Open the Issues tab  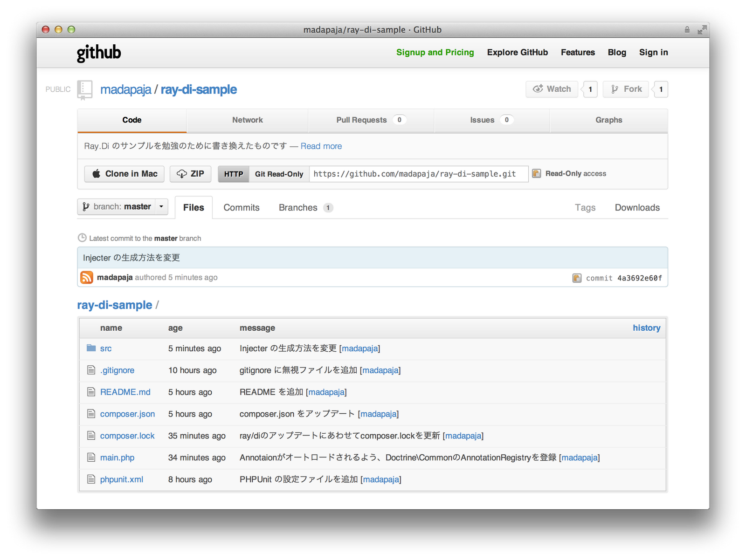[x=492, y=120]
